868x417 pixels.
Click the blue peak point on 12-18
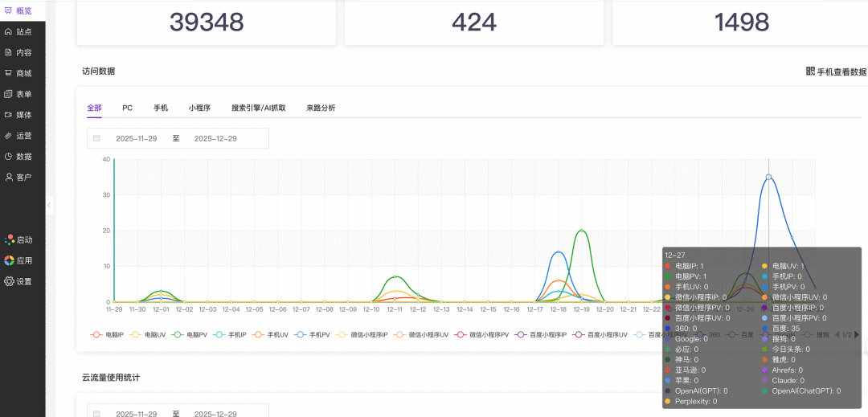click(x=558, y=252)
